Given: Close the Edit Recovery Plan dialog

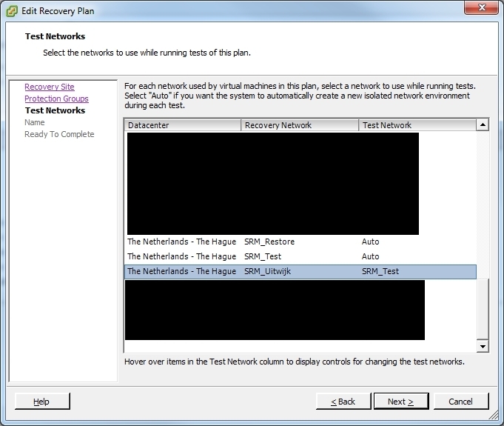Looking at the screenshot, I should click(x=481, y=7).
